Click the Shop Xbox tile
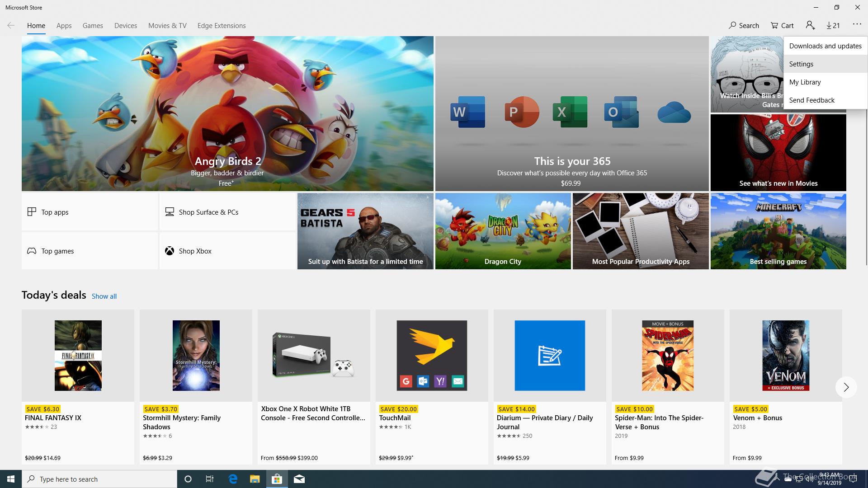The height and width of the screenshot is (488, 868). (x=227, y=251)
